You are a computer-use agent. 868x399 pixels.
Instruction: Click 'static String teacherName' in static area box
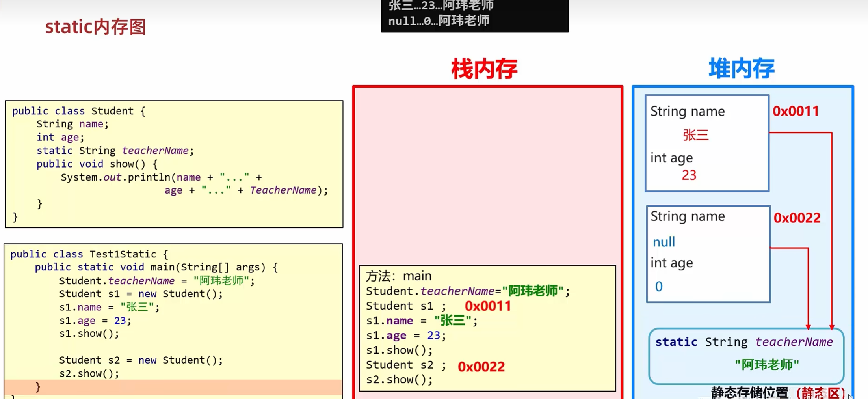pos(744,342)
